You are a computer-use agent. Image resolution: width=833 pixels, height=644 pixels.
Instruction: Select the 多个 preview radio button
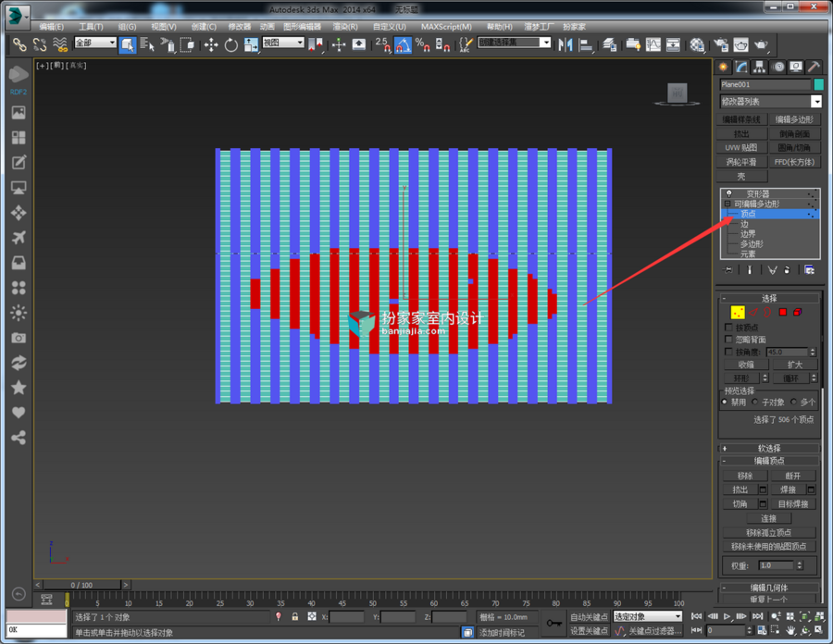pyautogui.click(x=794, y=402)
